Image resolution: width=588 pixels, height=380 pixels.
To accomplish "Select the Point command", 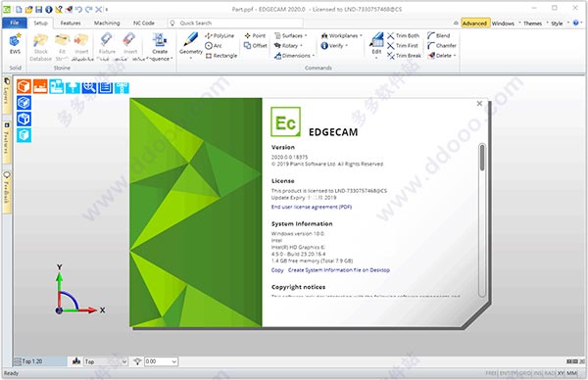I will click(255, 35).
